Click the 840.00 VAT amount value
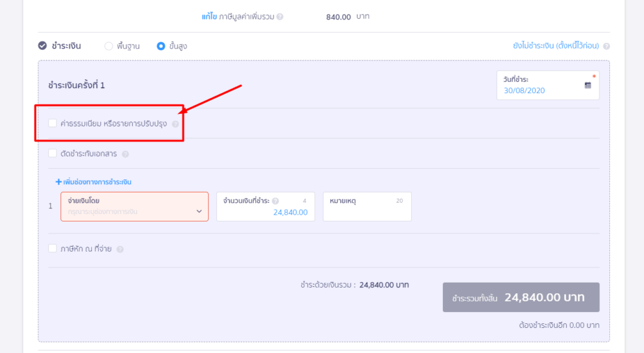This screenshot has width=644, height=353. tap(338, 17)
